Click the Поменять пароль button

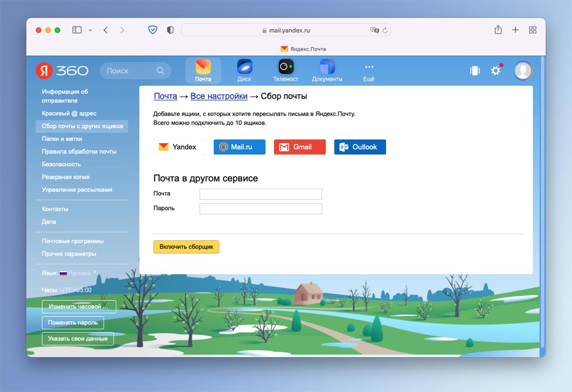pyautogui.click(x=73, y=323)
